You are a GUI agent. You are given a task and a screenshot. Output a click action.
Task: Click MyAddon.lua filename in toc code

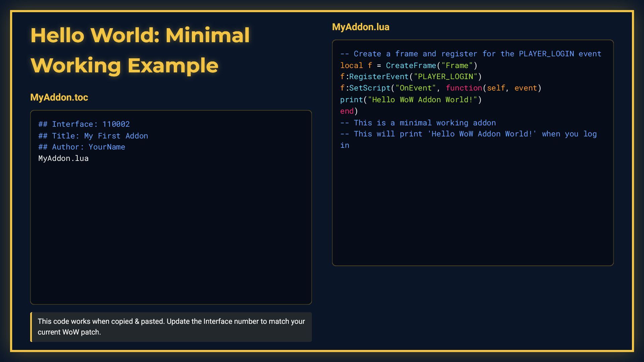[x=63, y=159]
